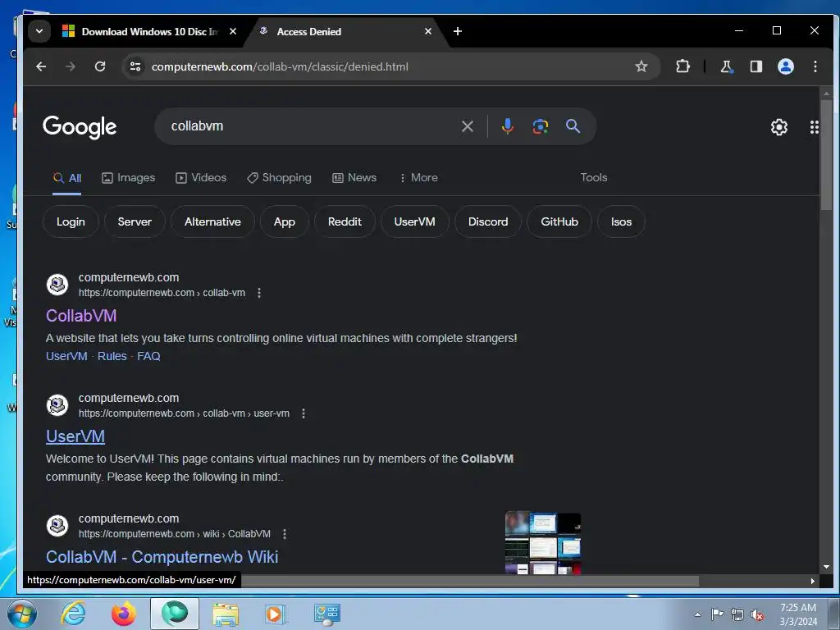This screenshot has height=630, width=840.
Task: Launch Firefox from the taskbar
Action: coord(124,614)
